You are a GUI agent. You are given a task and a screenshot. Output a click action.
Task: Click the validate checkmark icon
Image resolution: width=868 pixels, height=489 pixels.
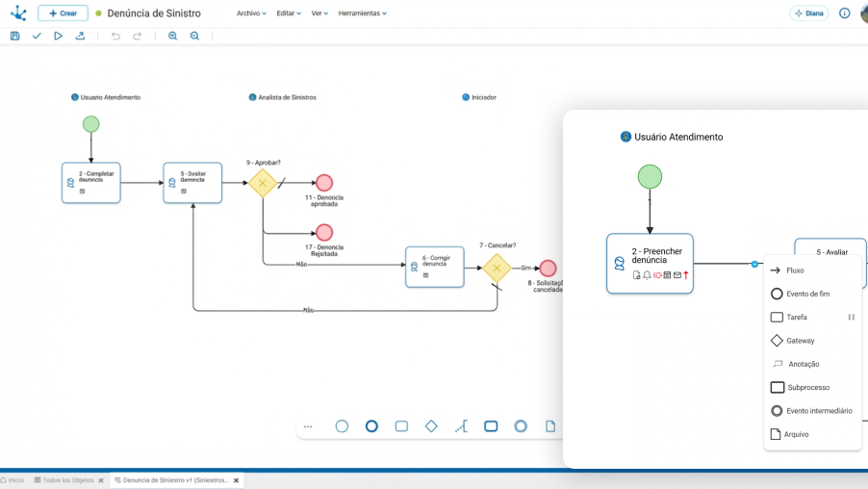coord(37,36)
